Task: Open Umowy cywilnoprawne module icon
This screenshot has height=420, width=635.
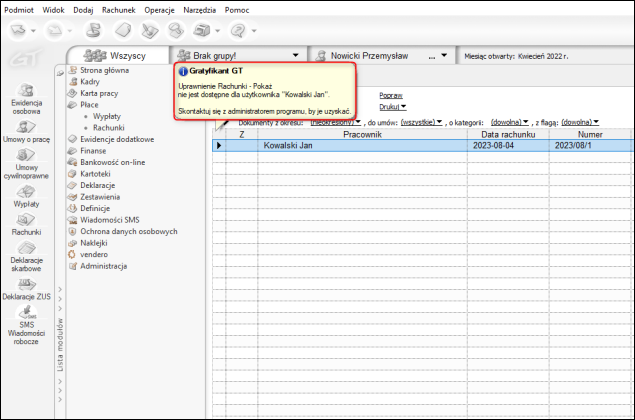Action: [x=26, y=164]
